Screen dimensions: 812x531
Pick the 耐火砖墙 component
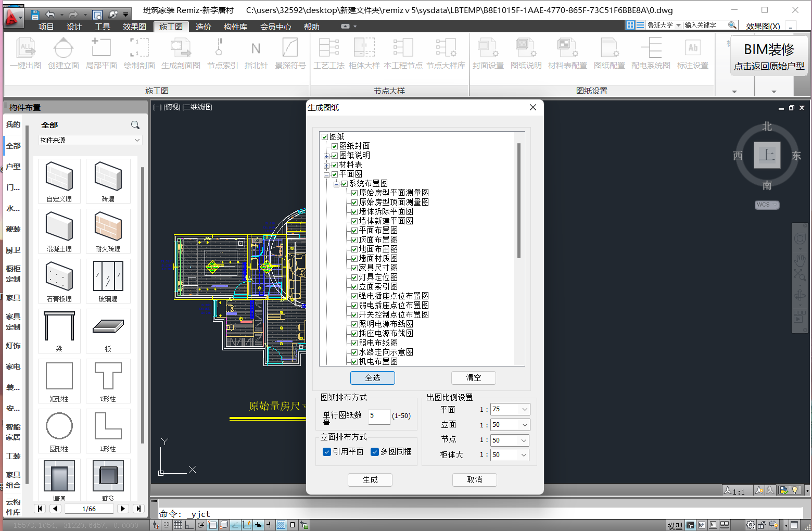[108, 230]
